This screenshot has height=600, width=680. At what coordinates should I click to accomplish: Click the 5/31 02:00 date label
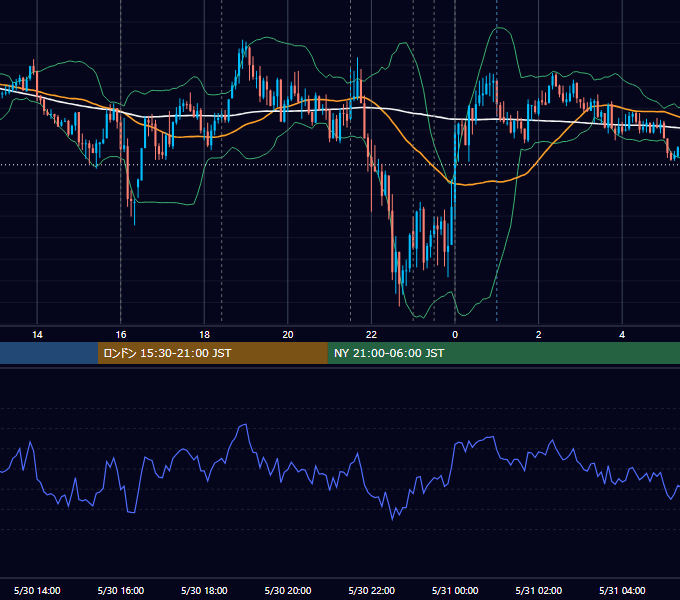539,590
